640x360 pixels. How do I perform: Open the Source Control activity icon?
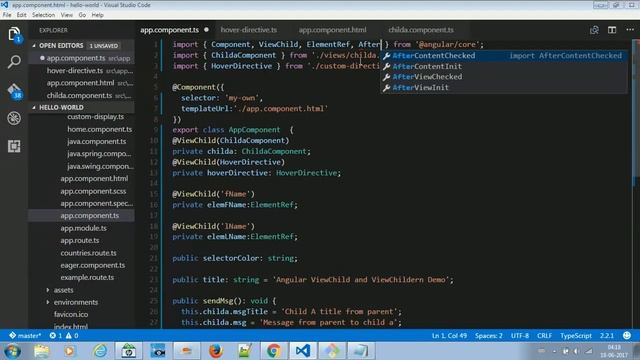[x=14, y=91]
